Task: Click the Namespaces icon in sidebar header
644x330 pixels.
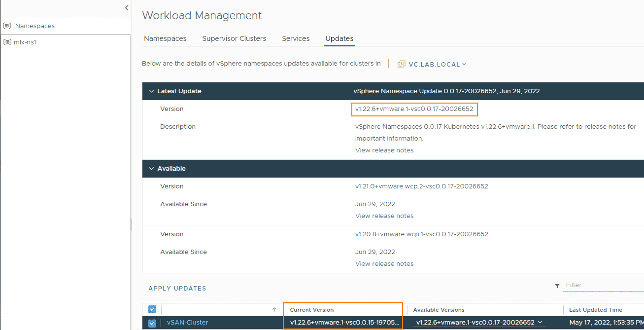Action: (x=7, y=26)
